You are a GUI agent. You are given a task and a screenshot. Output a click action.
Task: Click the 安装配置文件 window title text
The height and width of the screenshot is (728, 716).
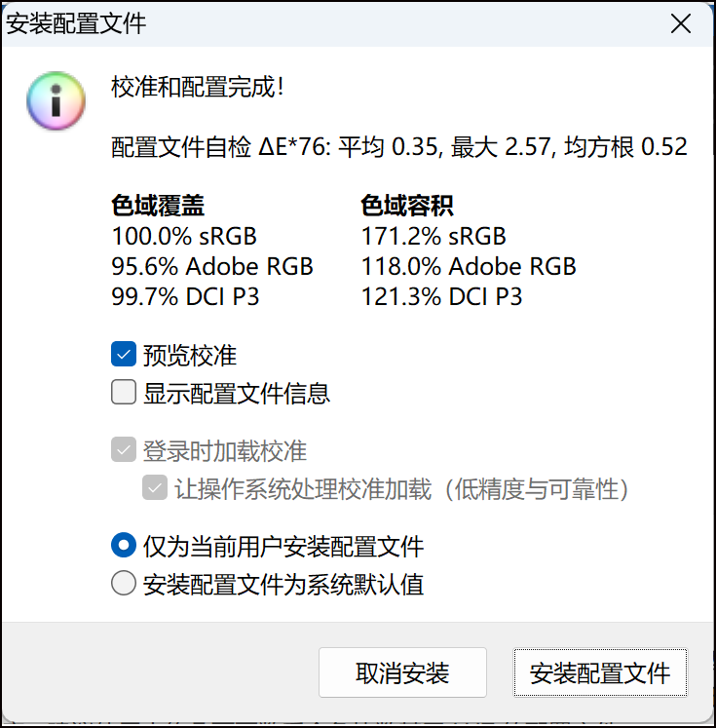(x=76, y=24)
